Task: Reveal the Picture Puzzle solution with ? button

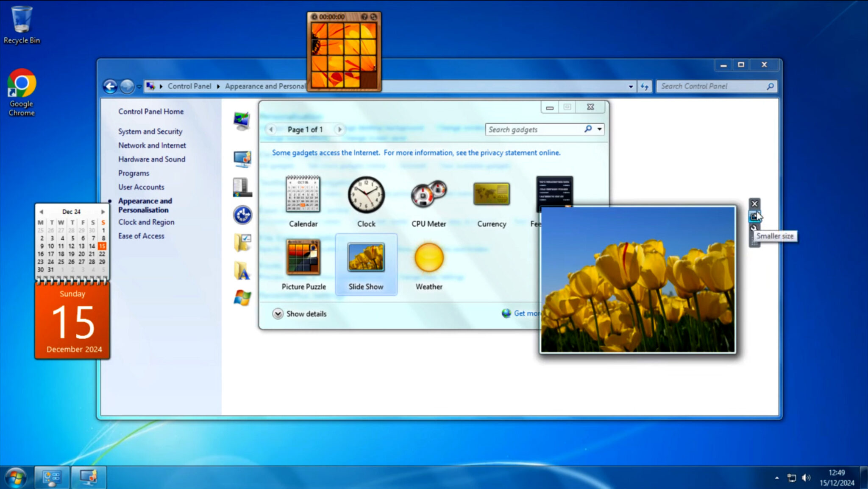Action: point(364,17)
